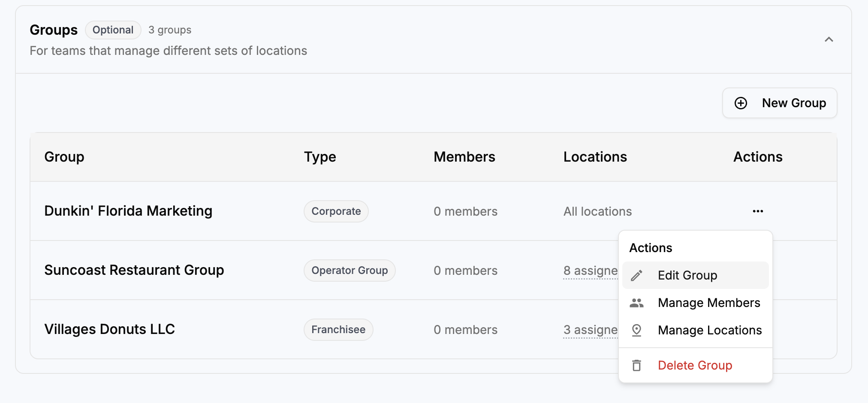Choose Manage Members in the actions menu
The width and height of the screenshot is (868, 403).
click(695, 303)
